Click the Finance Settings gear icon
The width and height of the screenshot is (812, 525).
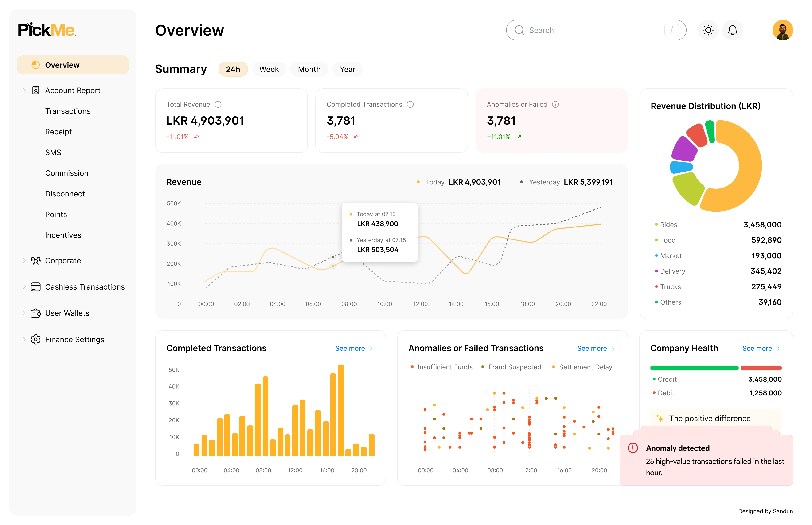[x=35, y=340]
